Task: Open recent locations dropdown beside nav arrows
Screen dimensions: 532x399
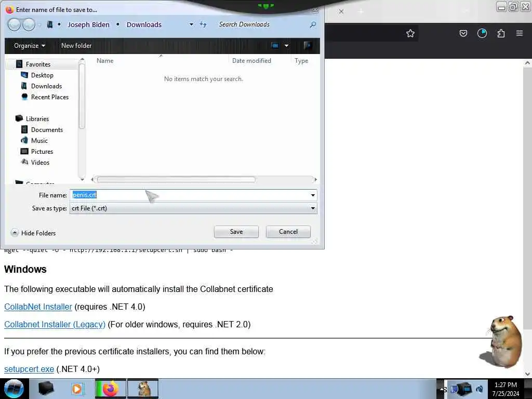Action: click(39, 24)
